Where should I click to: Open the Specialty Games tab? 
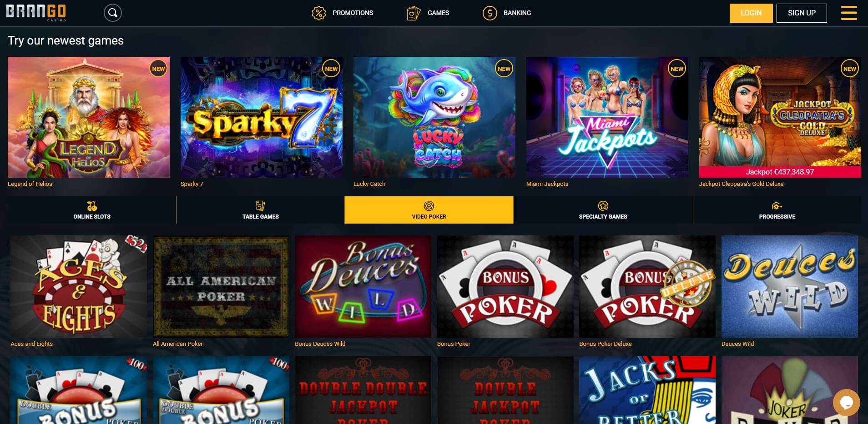(603, 210)
